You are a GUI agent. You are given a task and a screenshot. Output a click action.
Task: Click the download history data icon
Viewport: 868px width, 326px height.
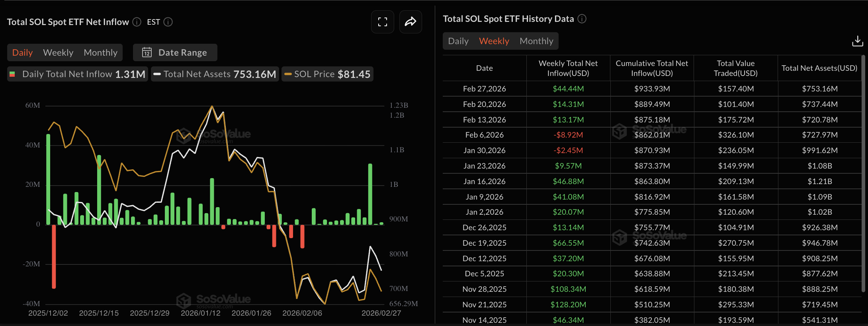857,41
